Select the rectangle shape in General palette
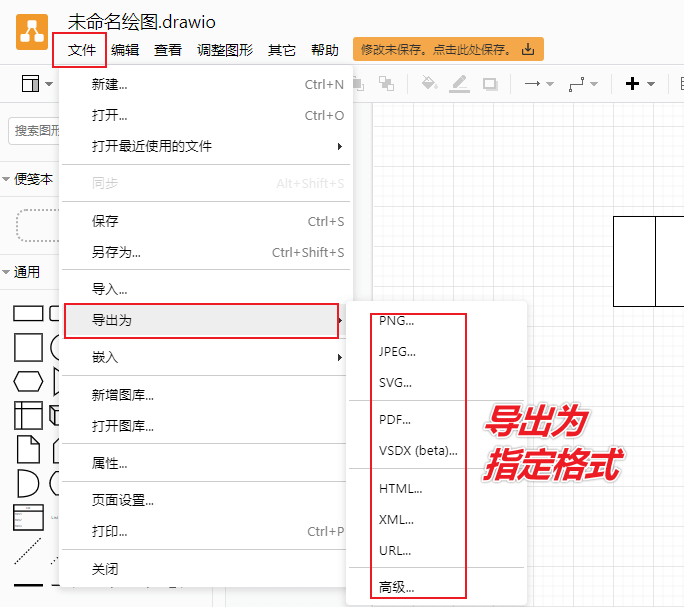 tap(28, 313)
